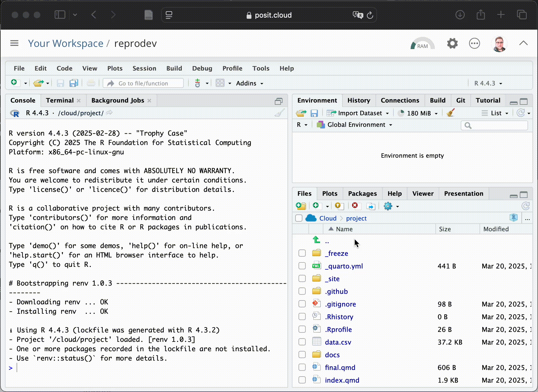Check the checkbox next to data.csv
Image resolution: width=538 pixels, height=392 pixels.
302,342
